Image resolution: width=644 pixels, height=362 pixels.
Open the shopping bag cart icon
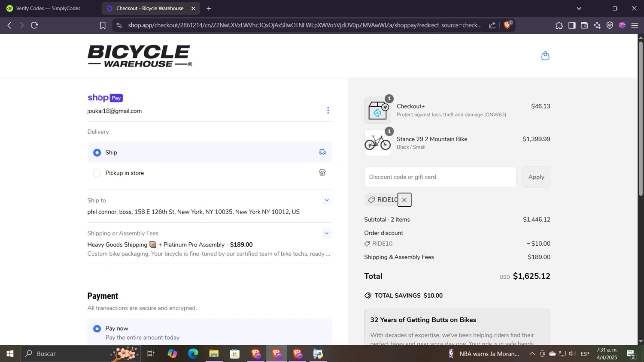545,56
